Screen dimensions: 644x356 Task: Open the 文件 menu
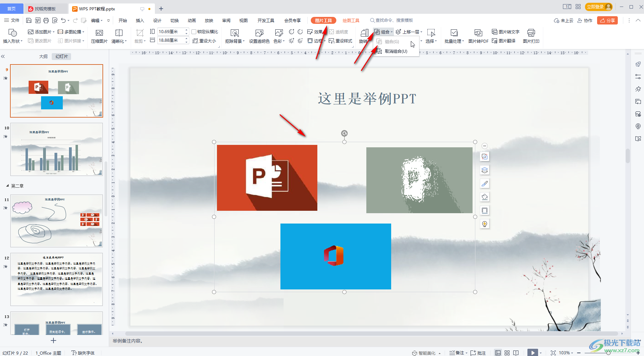12,20
